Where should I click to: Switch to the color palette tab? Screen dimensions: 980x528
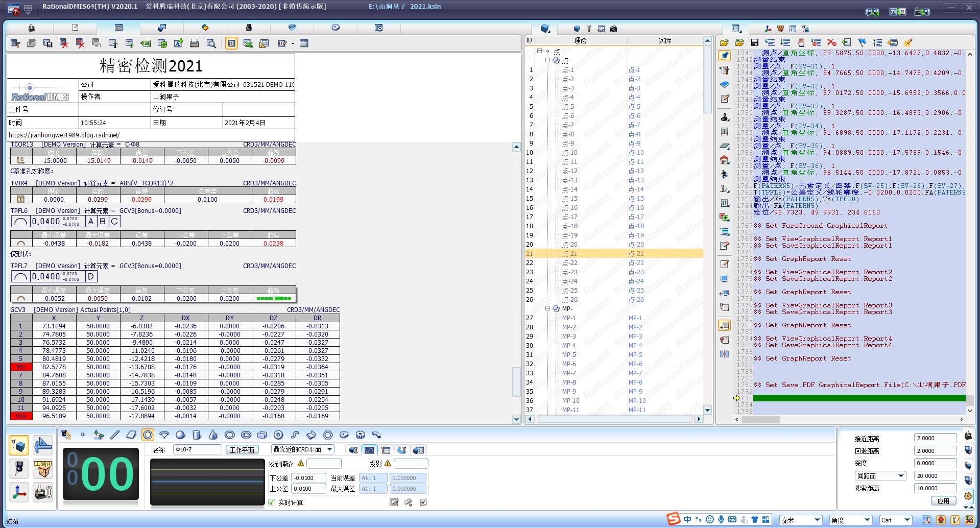205,28
